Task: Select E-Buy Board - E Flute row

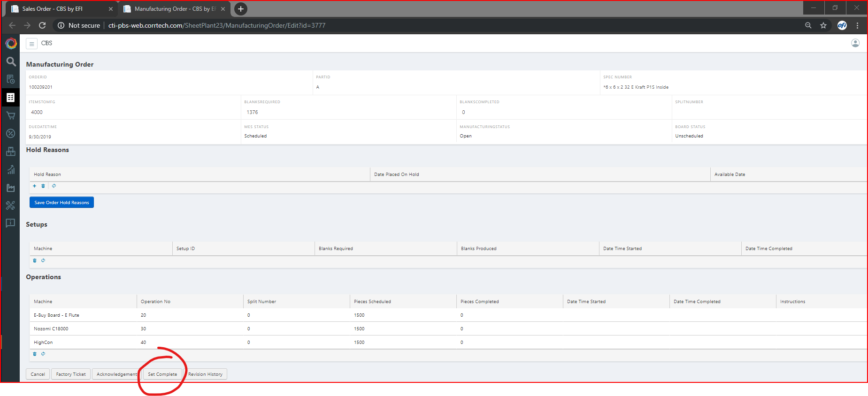Action: click(448, 315)
